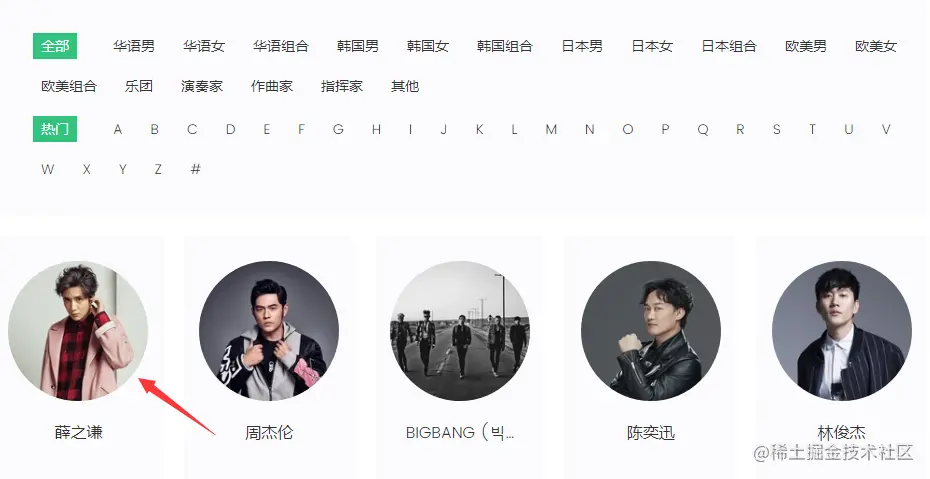The image size is (930, 479).
Task: Open the truncated BIGBANG name link
Action: (x=460, y=433)
